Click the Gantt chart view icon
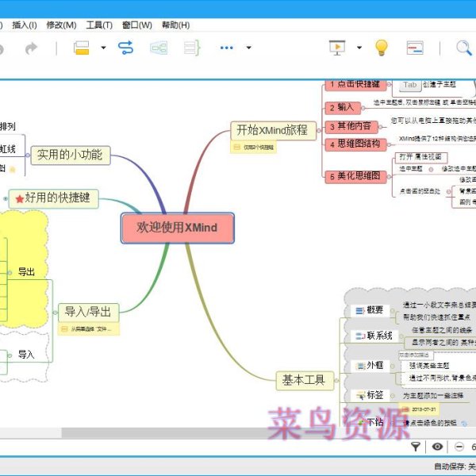Image resolution: width=476 pixels, height=476 pixels. (415, 48)
